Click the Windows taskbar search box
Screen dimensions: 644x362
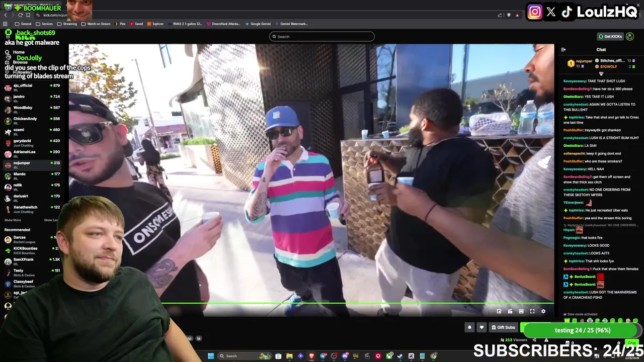click(x=245, y=356)
